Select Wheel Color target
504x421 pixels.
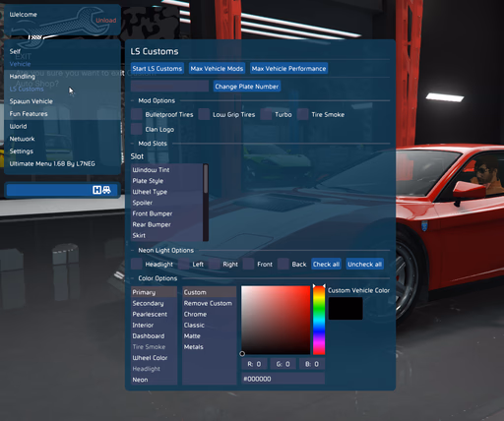click(x=154, y=358)
